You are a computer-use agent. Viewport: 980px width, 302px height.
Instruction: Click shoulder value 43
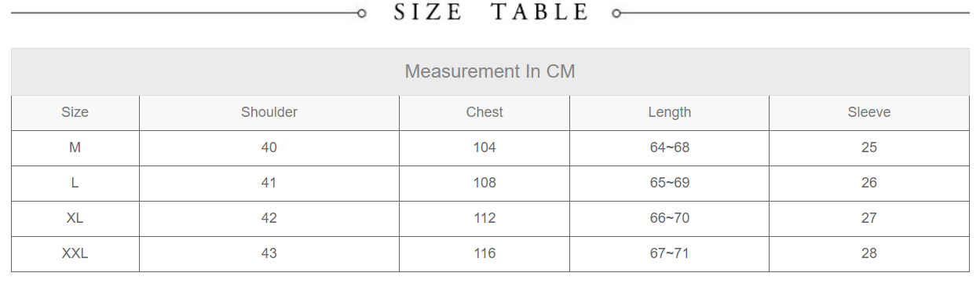269,254
